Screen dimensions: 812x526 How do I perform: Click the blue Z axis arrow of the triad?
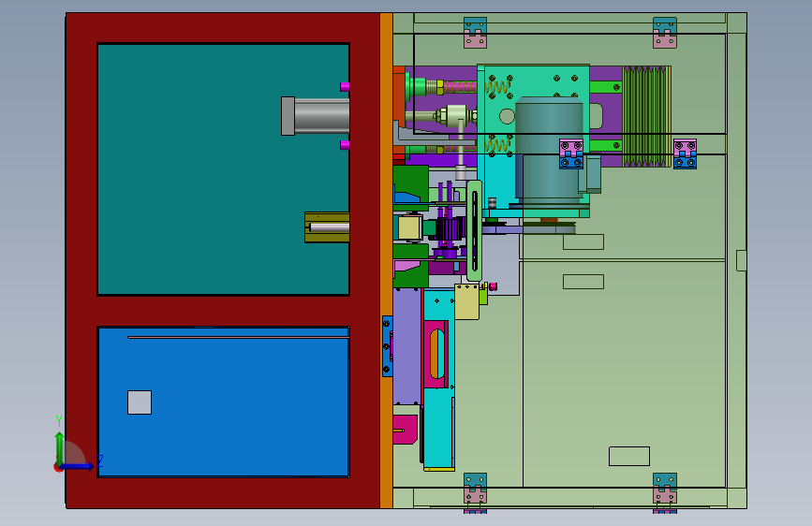pyautogui.click(x=78, y=466)
